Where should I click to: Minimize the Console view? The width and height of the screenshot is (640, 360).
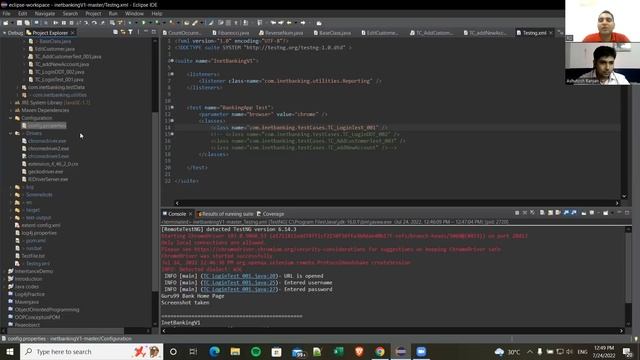(619, 213)
